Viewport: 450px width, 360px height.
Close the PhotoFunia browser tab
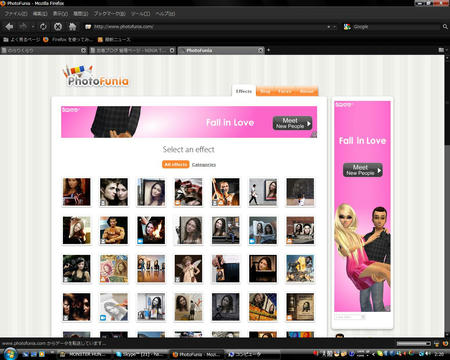point(261,50)
